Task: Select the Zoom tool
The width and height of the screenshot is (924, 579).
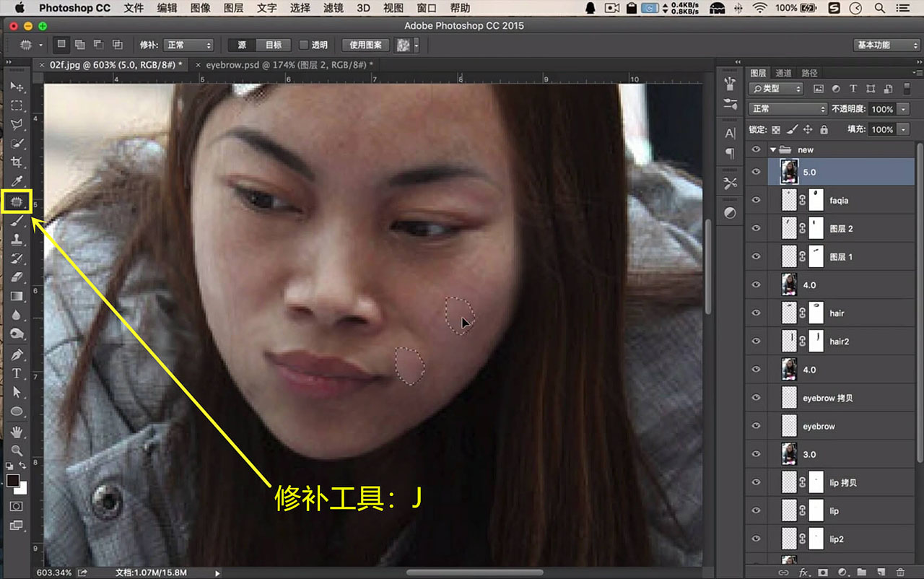Action: click(17, 450)
